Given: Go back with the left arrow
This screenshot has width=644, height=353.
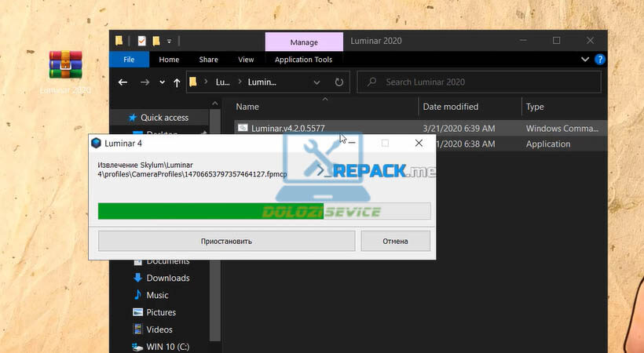Looking at the screenshot, I should (123, 82).
